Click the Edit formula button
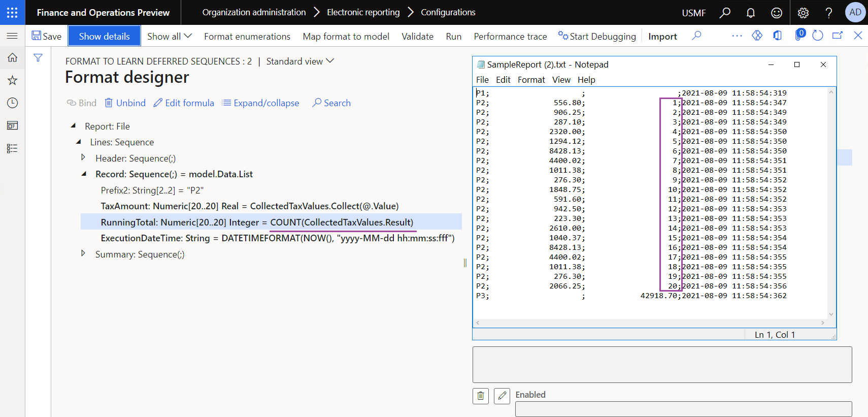868x417 pixels. tap(184, 103)
